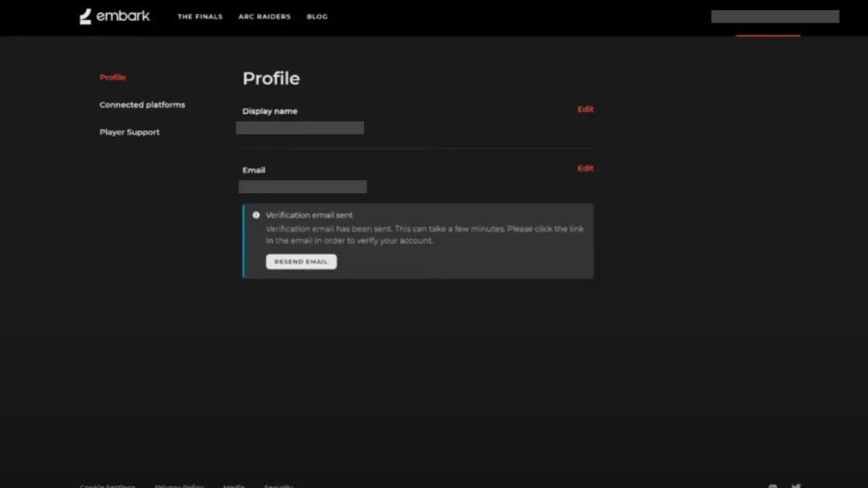Click the info icon on the verification banner
The height and width of the screenshot is (488, 868).
point(256,215)
